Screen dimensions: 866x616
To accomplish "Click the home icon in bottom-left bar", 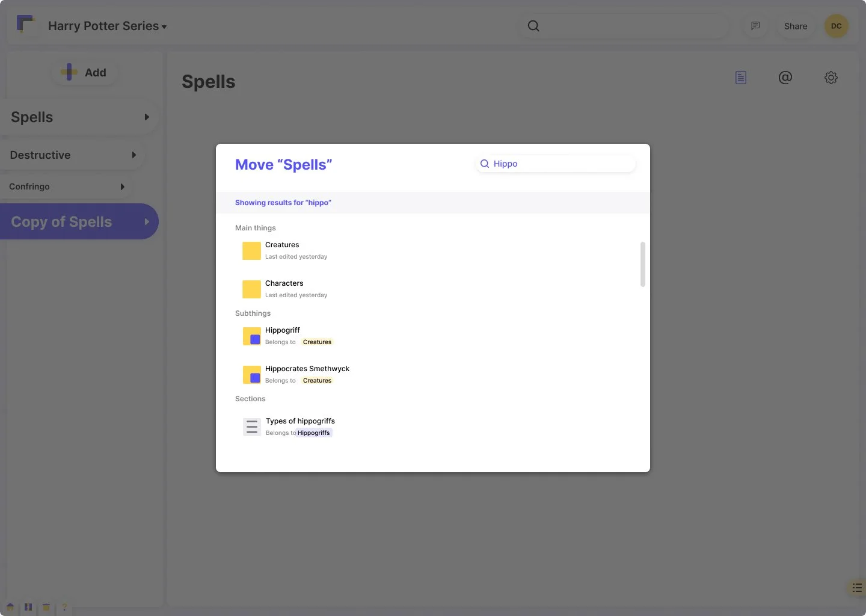I will 10,607.
